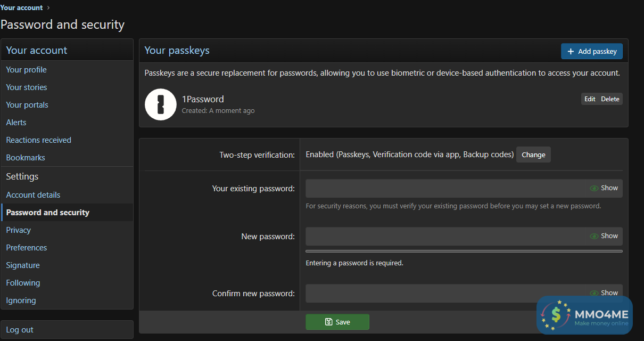Click Log out in sidebar
This screenshot has height=341, width=644.
pos(20,330)
